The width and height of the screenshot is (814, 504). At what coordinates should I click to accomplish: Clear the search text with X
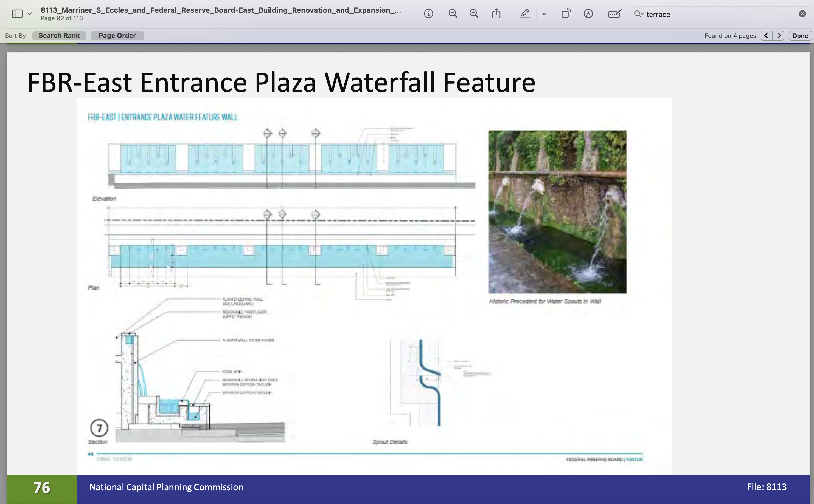tap(802, 14)
